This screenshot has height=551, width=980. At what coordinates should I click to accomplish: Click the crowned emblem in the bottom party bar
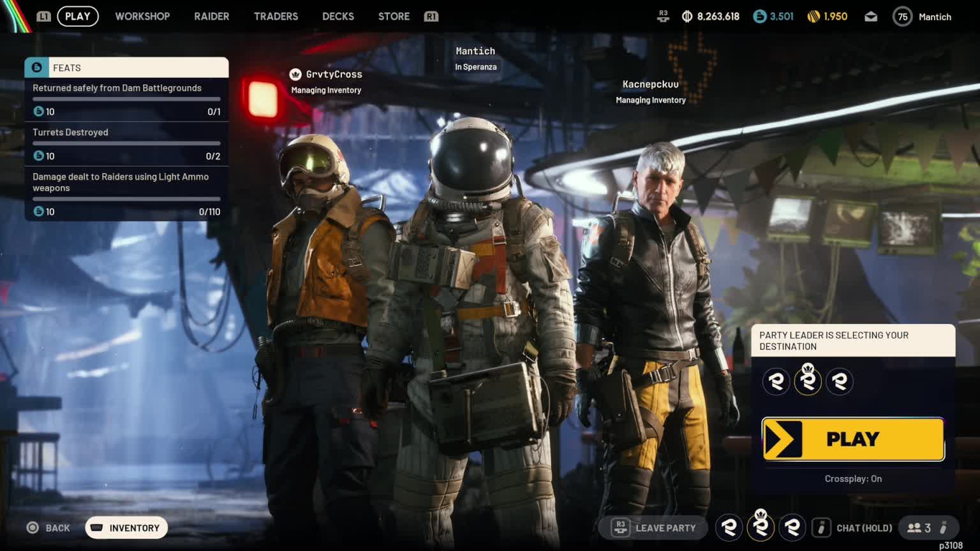tap(761, 527)
